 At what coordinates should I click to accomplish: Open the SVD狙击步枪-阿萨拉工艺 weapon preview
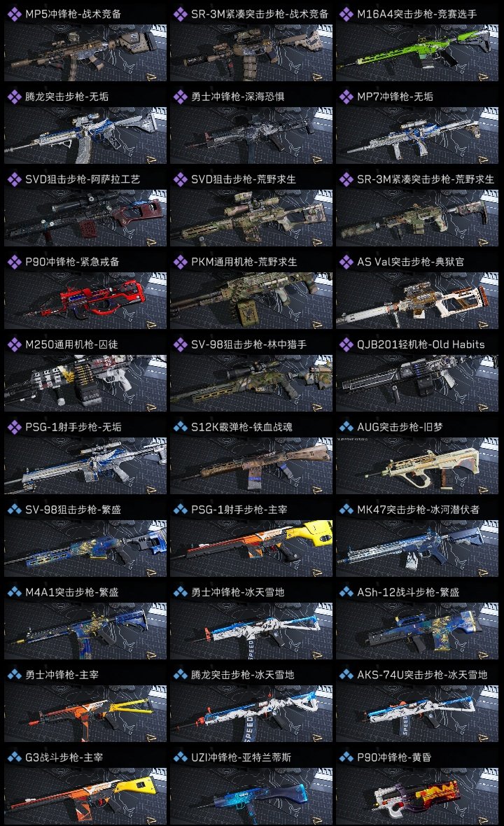pyautogui.click(x=85, y=218)
